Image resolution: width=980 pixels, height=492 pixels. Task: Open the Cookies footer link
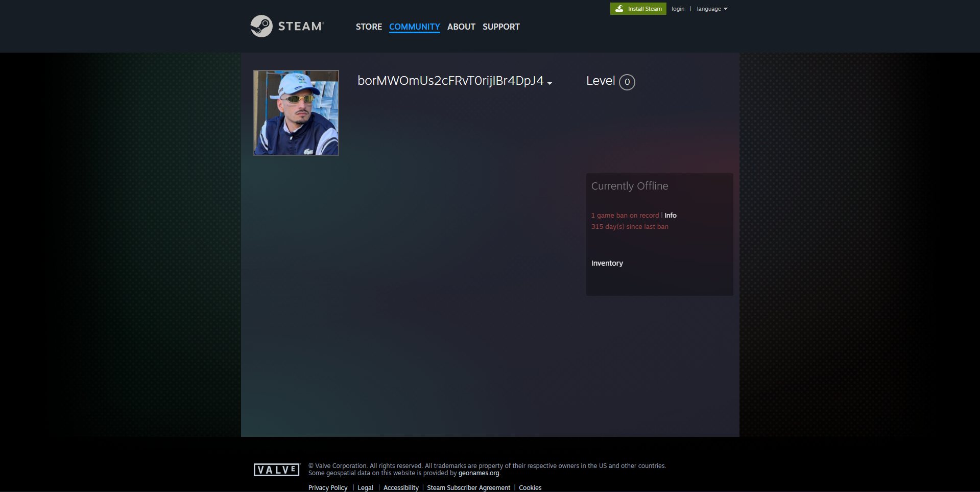tap(530, 488)
